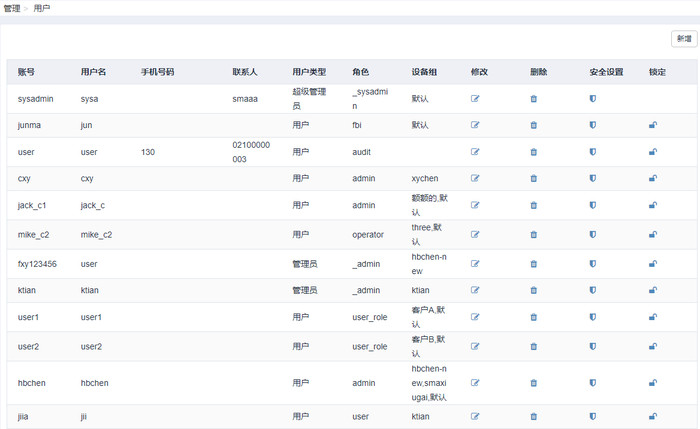The image size is (700, 429).
Task: Click the edit icon for jiia
Action: 475,416
